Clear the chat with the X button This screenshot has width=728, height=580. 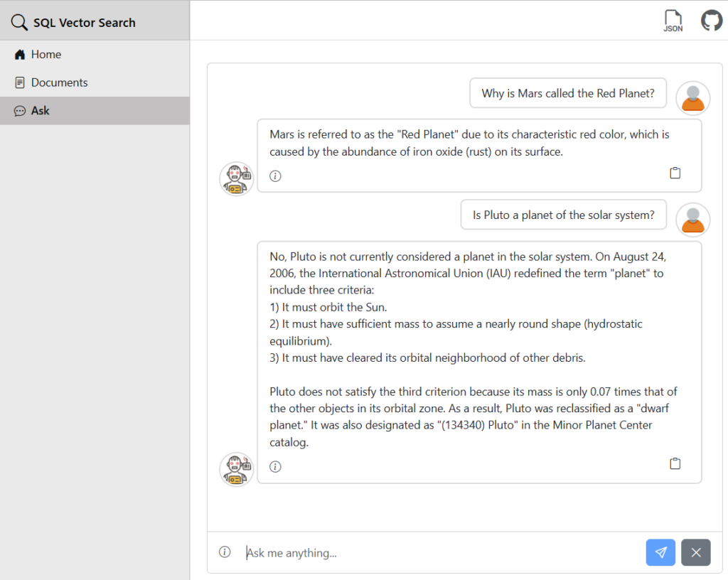[x=695, y=552]
